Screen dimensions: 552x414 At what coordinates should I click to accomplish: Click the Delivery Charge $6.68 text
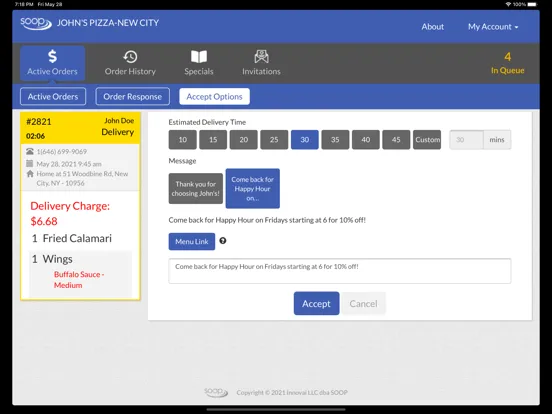click(x=70, y=213)
